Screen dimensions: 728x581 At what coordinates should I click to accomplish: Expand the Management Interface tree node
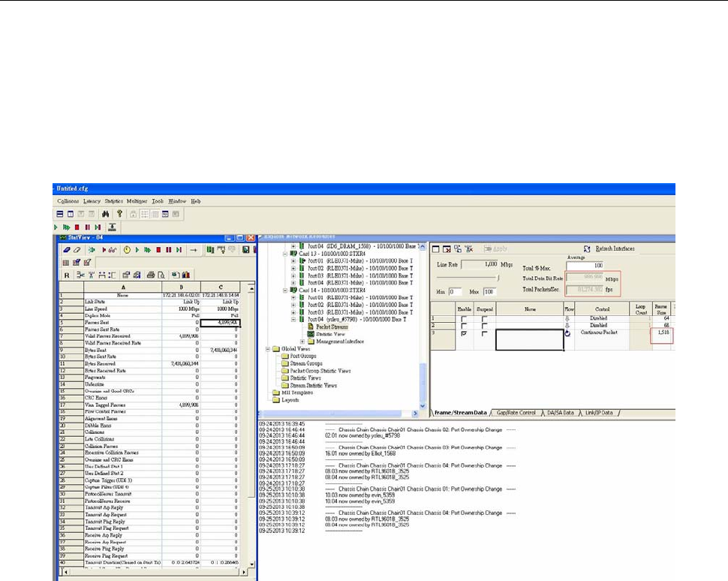[302, 341]
